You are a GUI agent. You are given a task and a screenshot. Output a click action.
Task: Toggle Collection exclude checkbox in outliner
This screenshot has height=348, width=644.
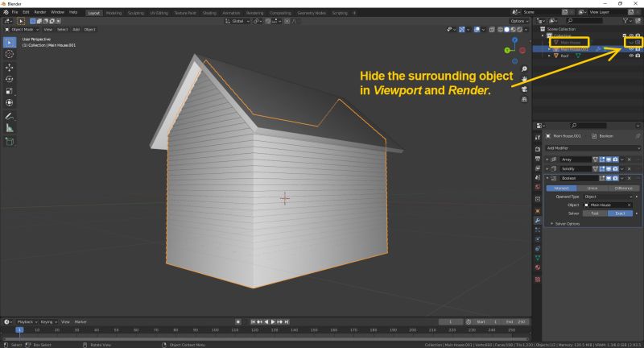(625, 35)
